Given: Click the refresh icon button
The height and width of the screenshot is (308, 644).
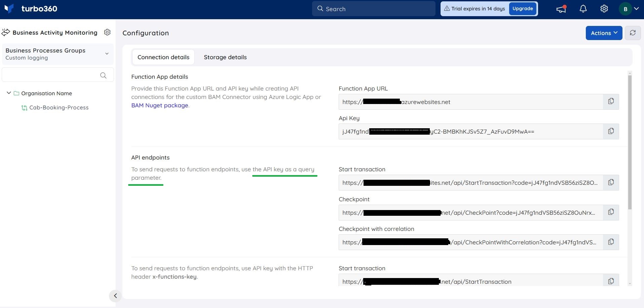Looking at the screenshot, I should click(633, 33).
